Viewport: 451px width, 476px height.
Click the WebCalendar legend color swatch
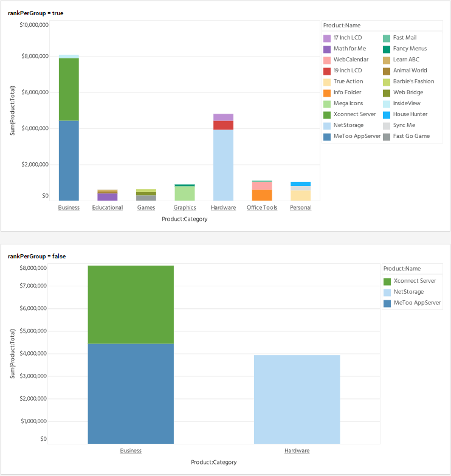(x=327, y=60)
